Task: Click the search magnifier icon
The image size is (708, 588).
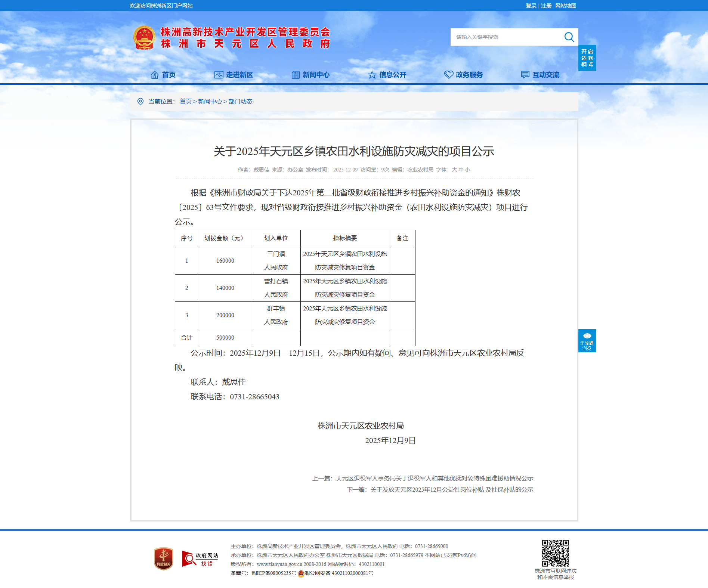Action: [x=569, y=37]
